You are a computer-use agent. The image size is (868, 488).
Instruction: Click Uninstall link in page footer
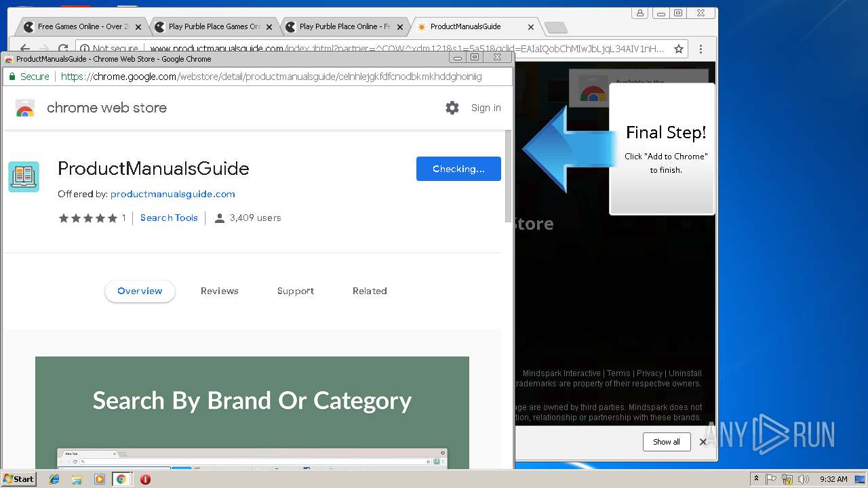pos(685,373)
